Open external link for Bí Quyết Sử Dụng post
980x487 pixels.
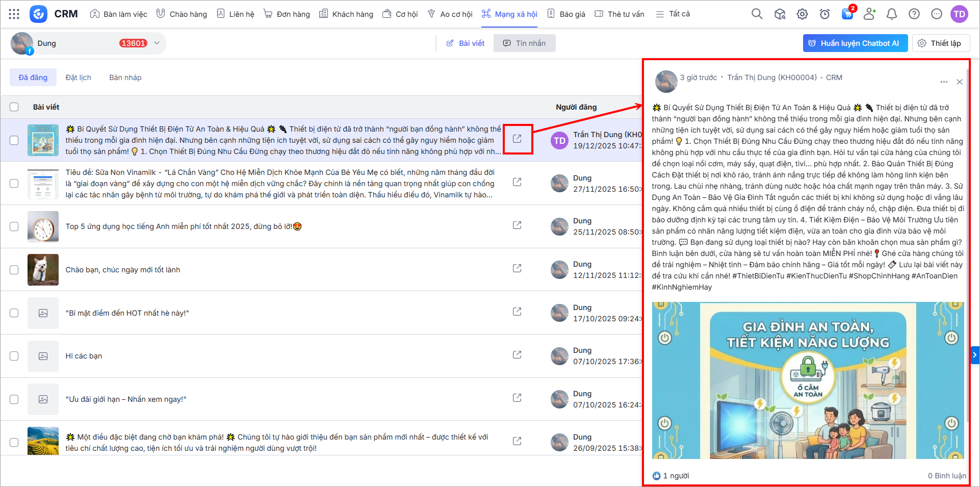(517, 139)
